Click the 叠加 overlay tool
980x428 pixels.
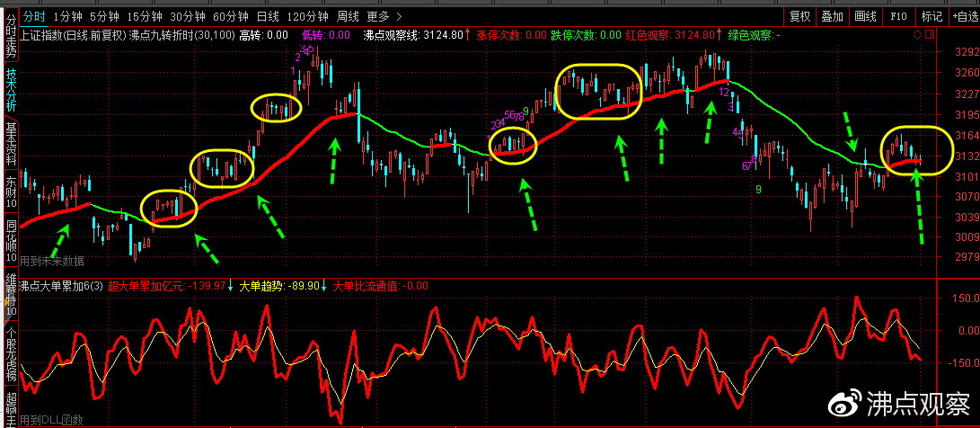click(x=833, y=16)
